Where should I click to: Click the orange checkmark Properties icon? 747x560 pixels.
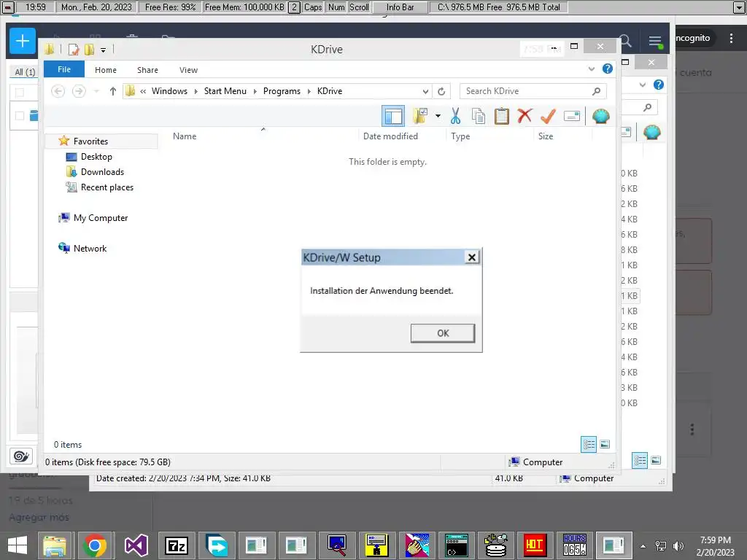coord(548,116)
